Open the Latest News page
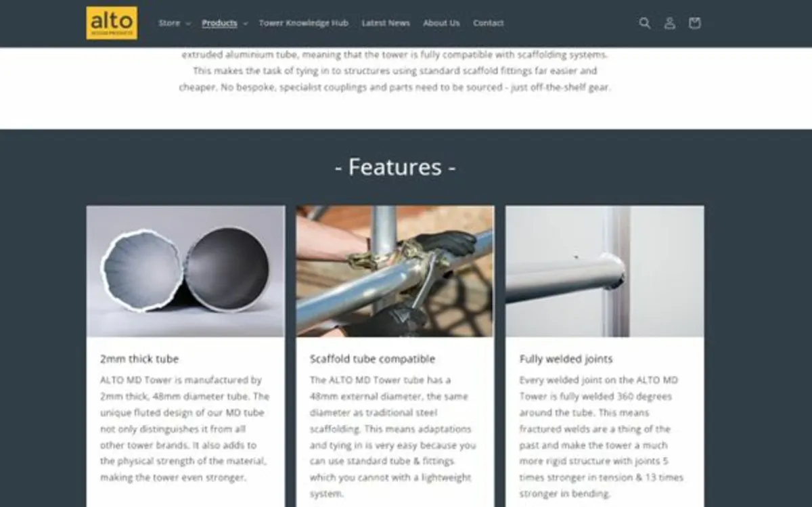812x507 pixels. (x=386, y=23)
